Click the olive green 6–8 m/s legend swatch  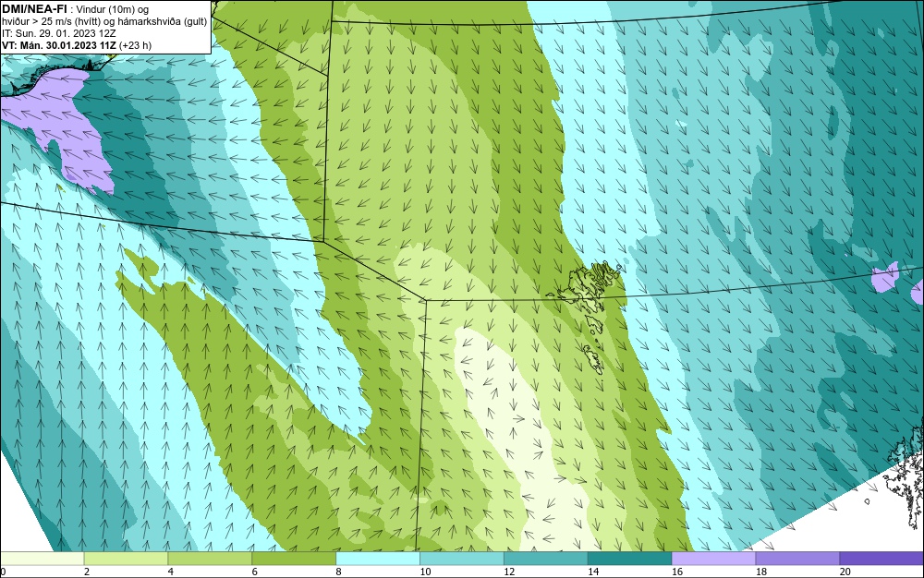click(x=294, y=558)
